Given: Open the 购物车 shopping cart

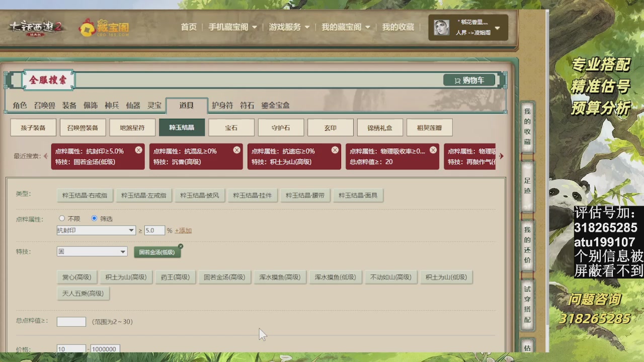Looking at the screenshot, I should (469, 79).
